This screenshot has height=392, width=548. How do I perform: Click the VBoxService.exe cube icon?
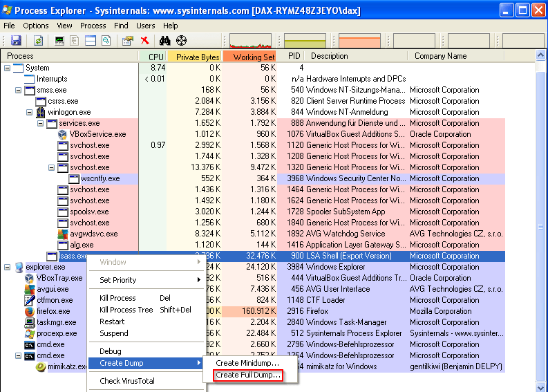click(x=63, y=134)
